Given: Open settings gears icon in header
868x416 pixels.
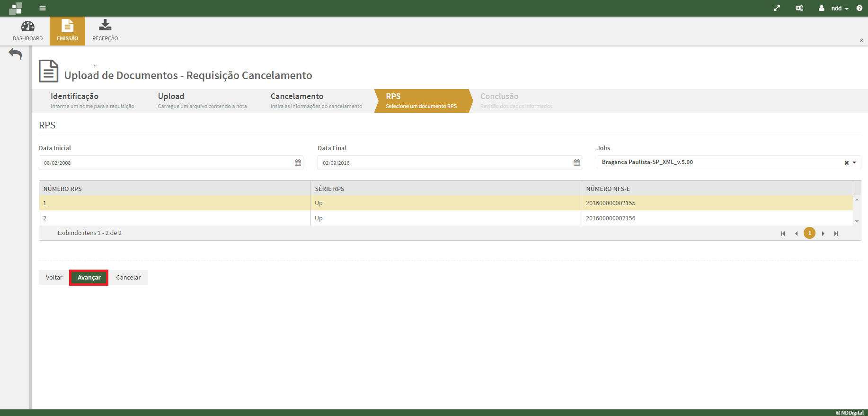Looking at the screenshot, I should (x=799, y=8).
